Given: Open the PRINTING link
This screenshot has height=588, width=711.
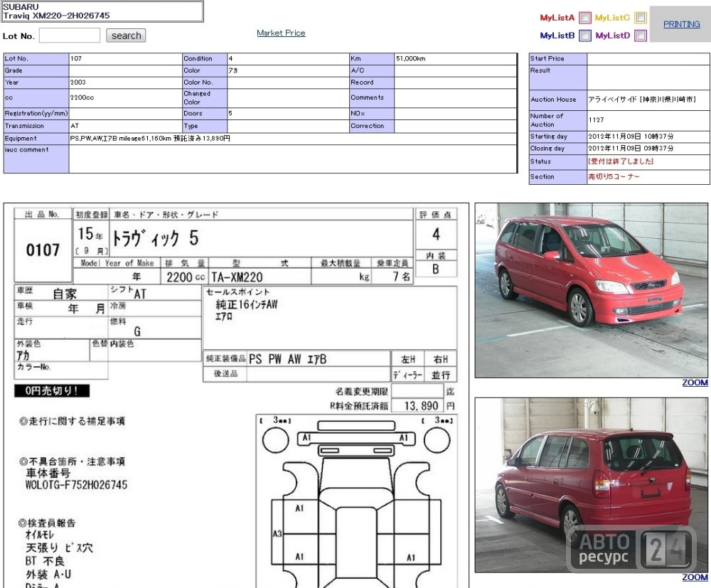Looking at the screenshot, I should 682,24.
